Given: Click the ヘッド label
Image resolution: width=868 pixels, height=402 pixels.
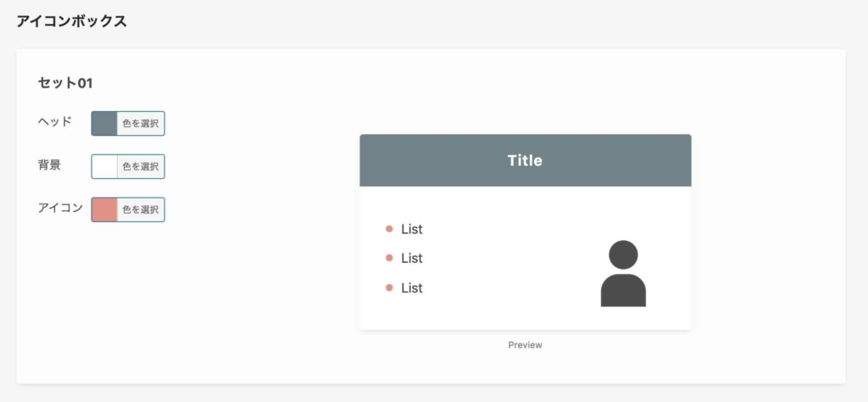Looking at the screenshot, I should [x=55, y=122].
